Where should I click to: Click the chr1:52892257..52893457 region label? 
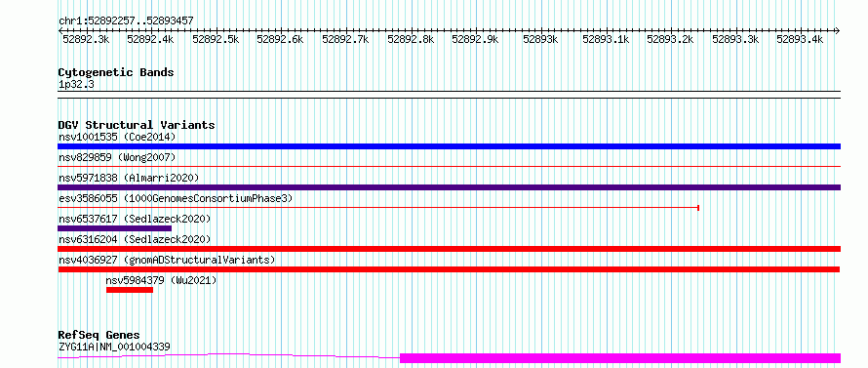click(x=126, y=21)
